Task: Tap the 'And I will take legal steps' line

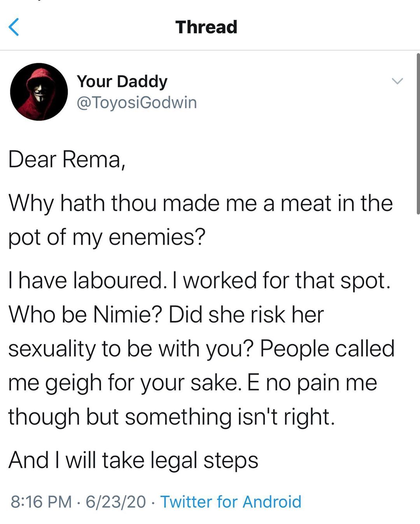Action: (133, 460)
